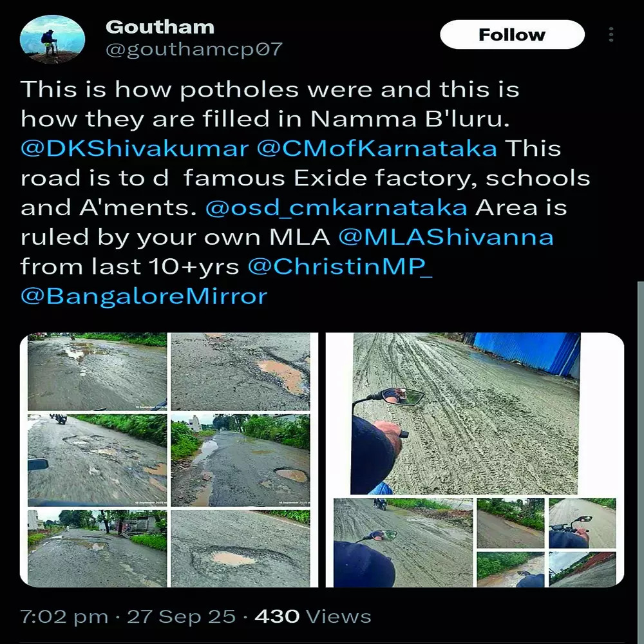Open the @MLAShivanna mention
Image resolution: width=644 pixels, height=644 pixels.
point(446,237)
